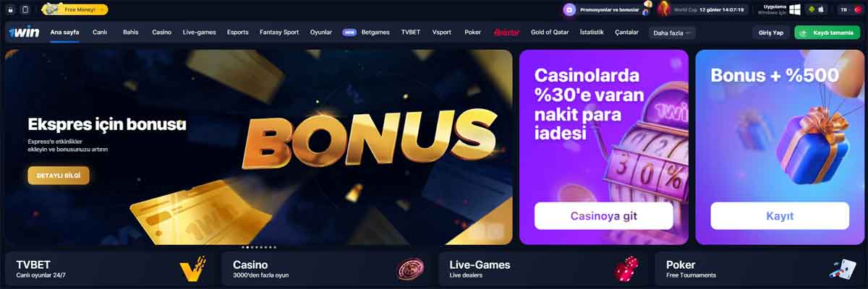Viewport: 868px width, 289px height.
Task: Open the Casino navigation tab
Action: (x=161, y=33)
